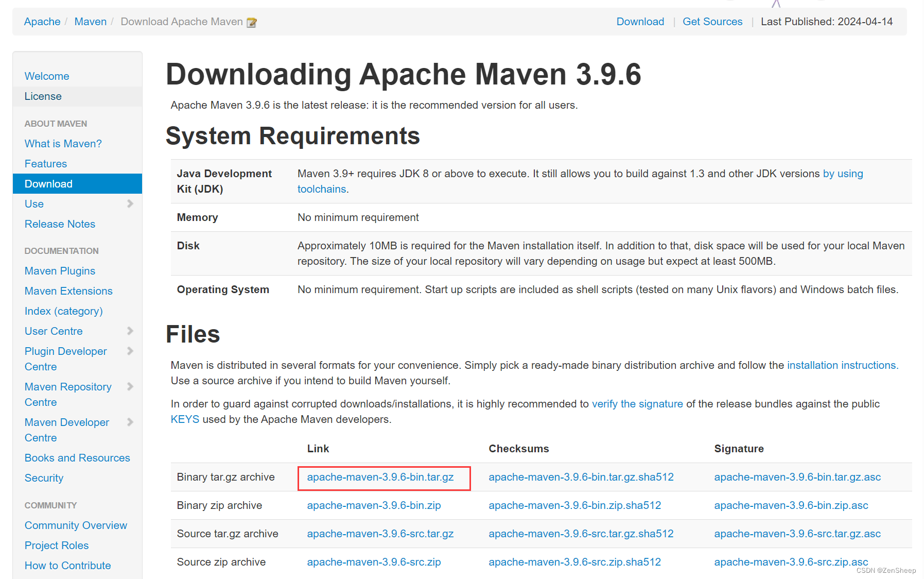Screen dimensions: 924x579
Task: Expand the User Centre submenu arrow
Action: [130, 331]
